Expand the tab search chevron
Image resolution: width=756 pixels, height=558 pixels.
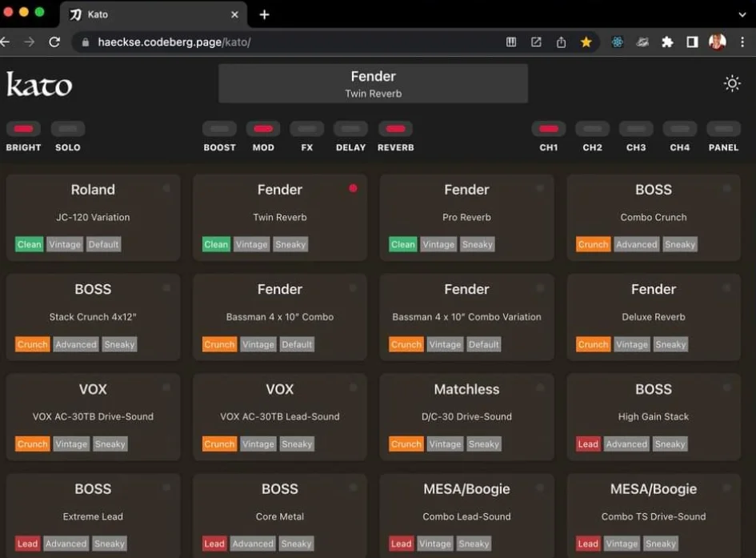point(742,14)
